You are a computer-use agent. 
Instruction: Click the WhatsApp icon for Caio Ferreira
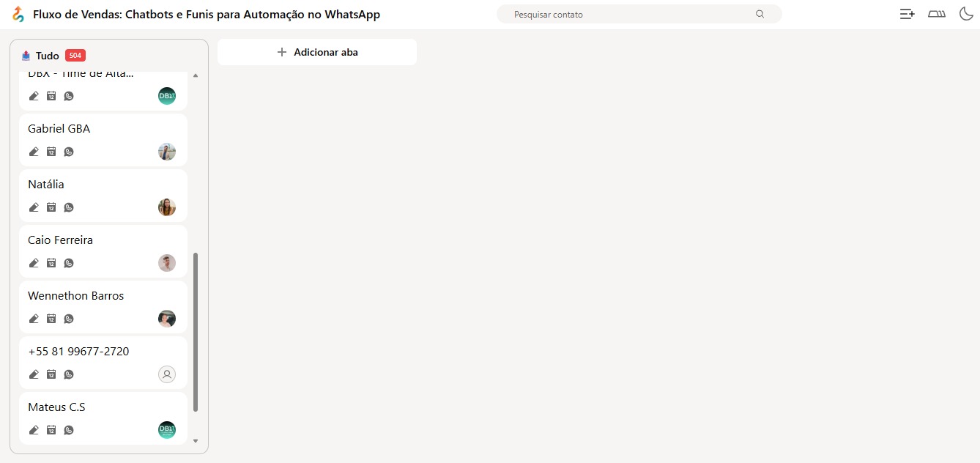coord(69,263)
